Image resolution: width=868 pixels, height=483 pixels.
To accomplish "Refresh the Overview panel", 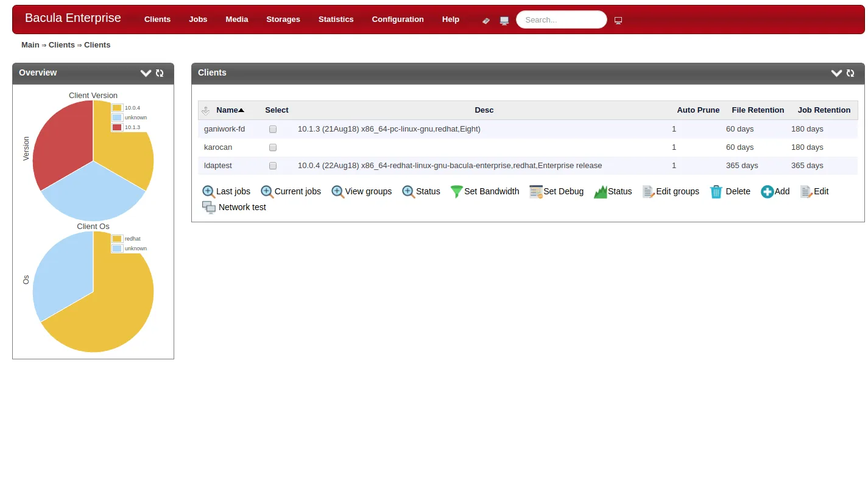I will click(160, 73).
